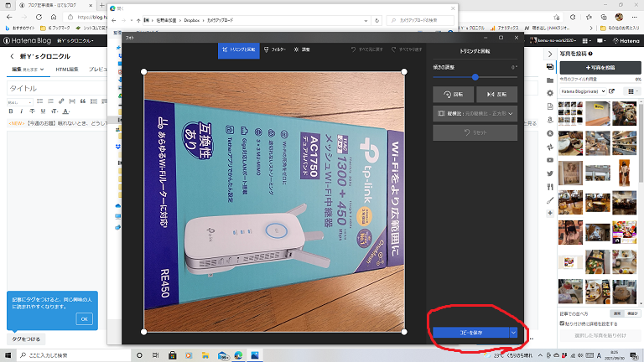
Task: Open the past articles document icon in sidebar
Action: pyautogui.click(x=550, y=106)
